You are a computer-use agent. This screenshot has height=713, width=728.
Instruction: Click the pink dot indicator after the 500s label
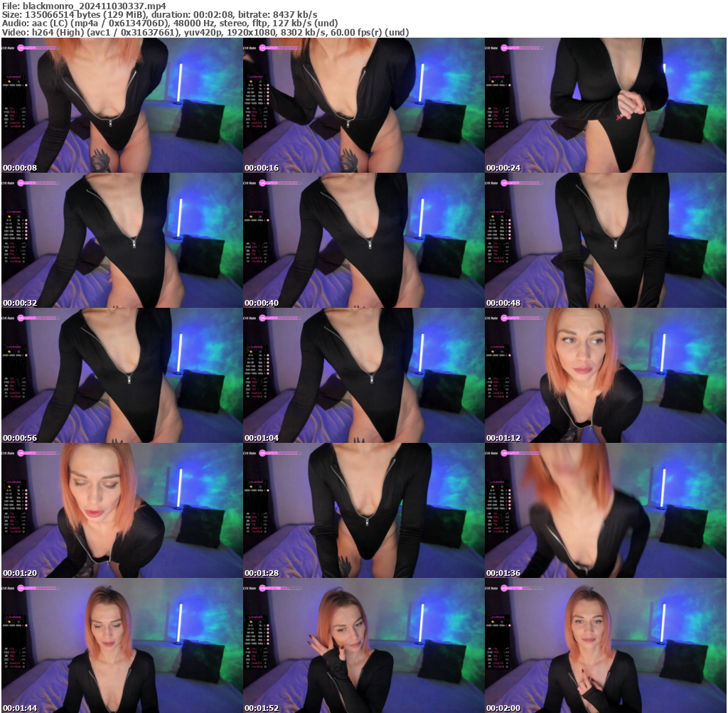click(x=26, y=85)
